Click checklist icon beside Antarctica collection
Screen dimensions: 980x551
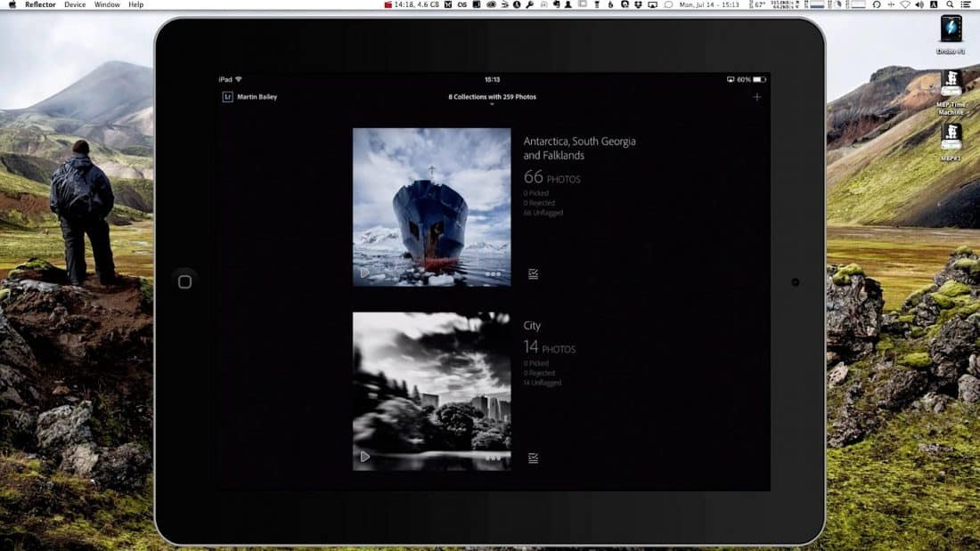533,274
